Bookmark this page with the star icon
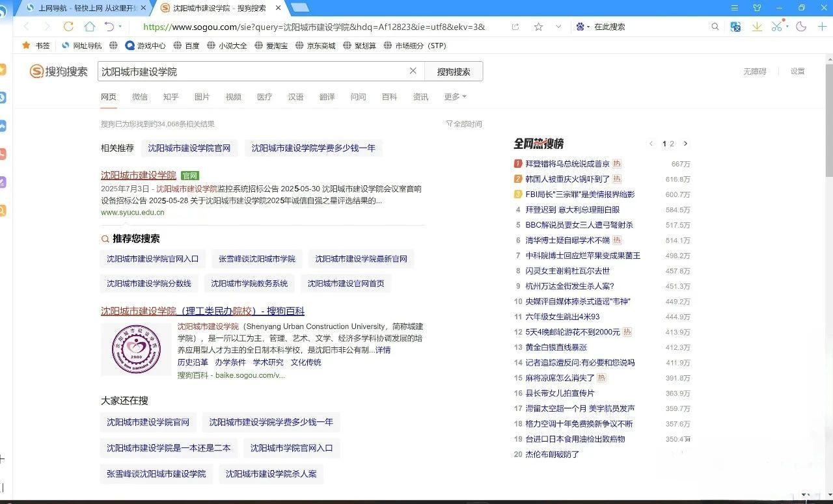 coord(538,27)
